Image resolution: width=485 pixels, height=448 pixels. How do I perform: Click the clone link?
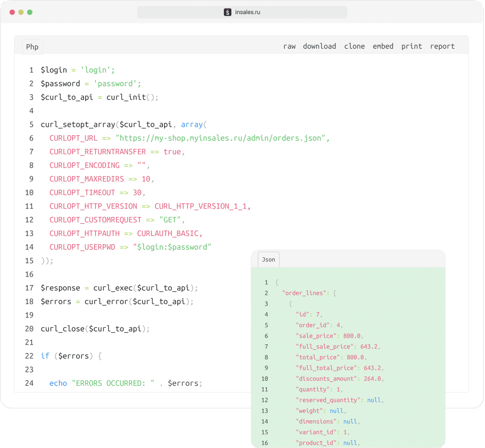pos(354,46)
